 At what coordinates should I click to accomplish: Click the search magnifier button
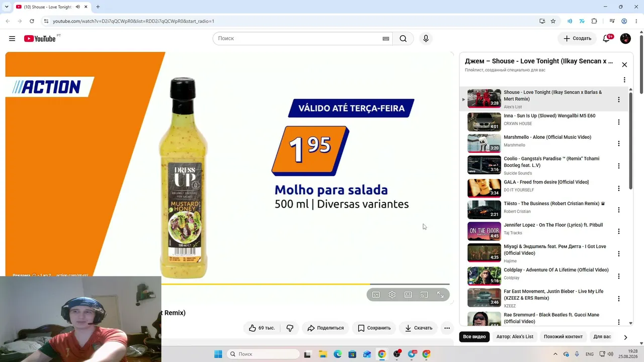point(403,39)
